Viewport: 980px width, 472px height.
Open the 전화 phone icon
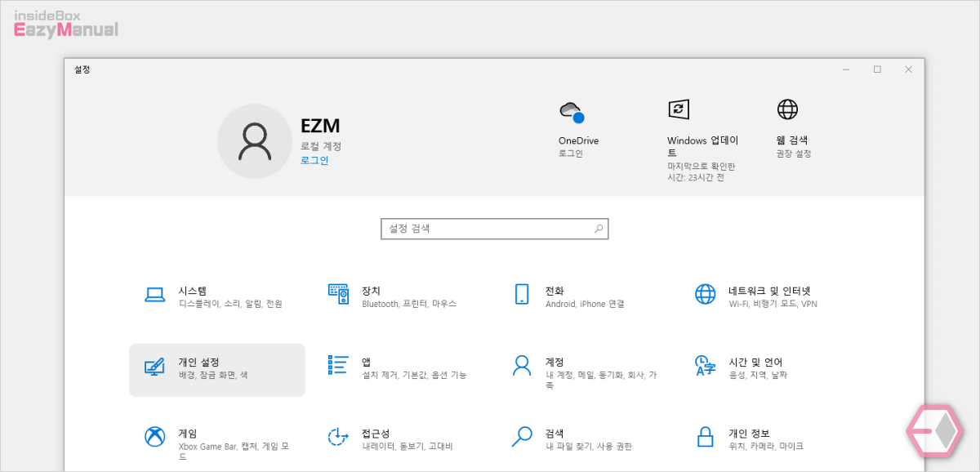click(522, 295)
